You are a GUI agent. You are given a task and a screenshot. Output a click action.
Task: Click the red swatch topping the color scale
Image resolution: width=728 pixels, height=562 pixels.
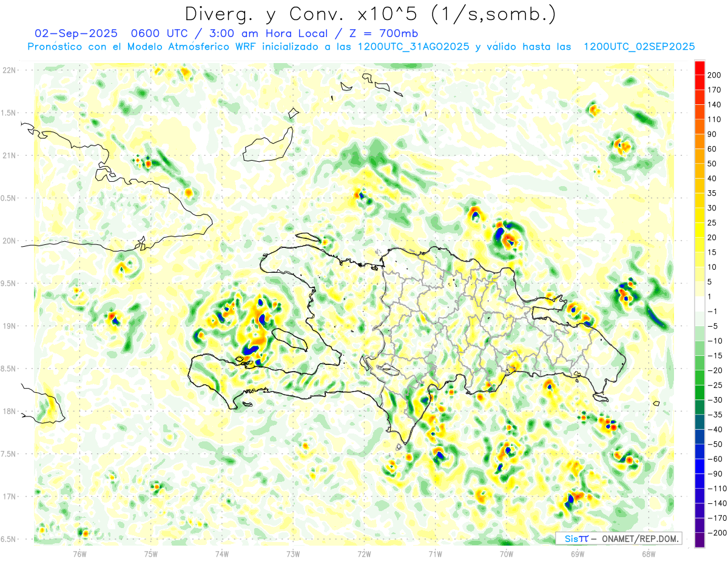(x=699, y=68)
